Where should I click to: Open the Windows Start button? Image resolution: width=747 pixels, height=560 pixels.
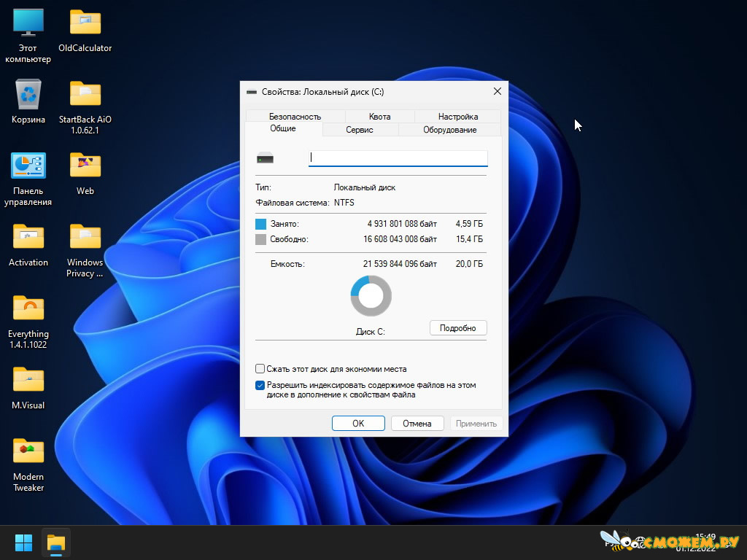click(23, 542)
